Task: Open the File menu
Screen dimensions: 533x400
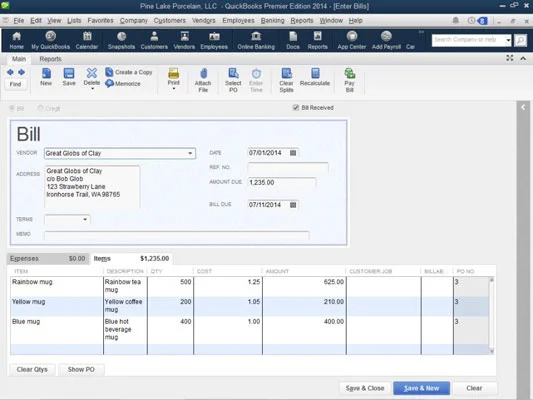Action: coord(18,21)
